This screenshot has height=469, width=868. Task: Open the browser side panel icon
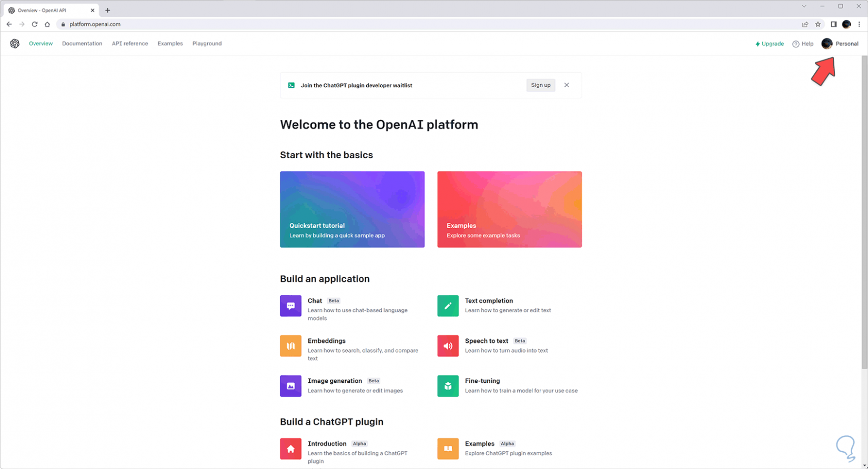834,24
